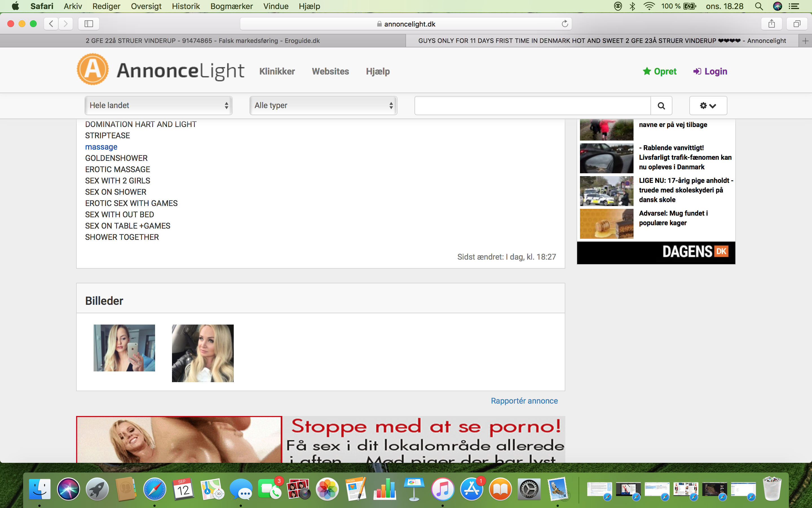The height and width of the screenshot is (508, 812).
Task: Click into the site search input field
Action: (533, 106)
